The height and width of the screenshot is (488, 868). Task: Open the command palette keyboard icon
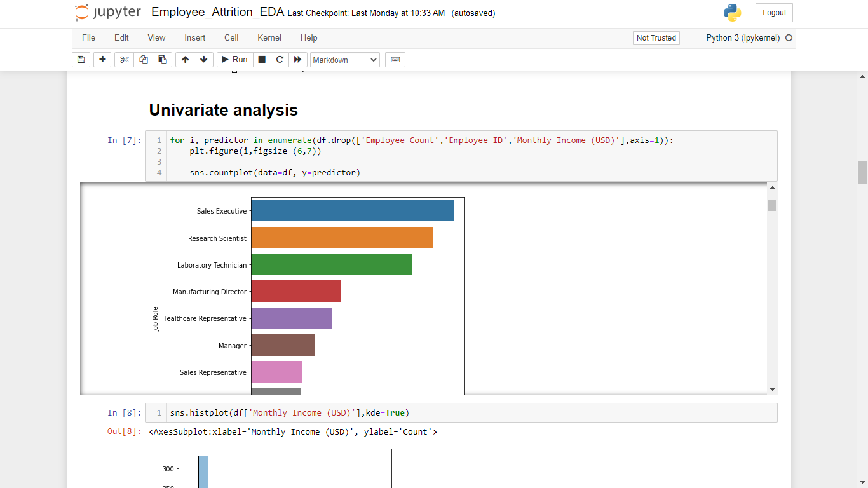click(x=395, y=59)
